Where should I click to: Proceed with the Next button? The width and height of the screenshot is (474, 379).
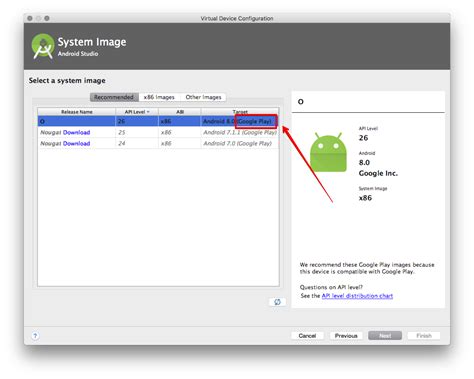[385, 336]
